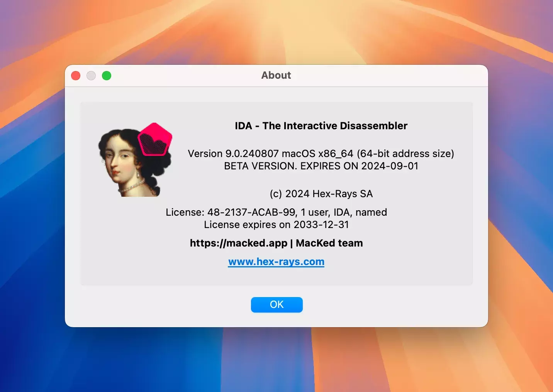The height and width of the screenshot is (392, 553).
Task: Click the "About" window title
Action: (x=276, y=75)
